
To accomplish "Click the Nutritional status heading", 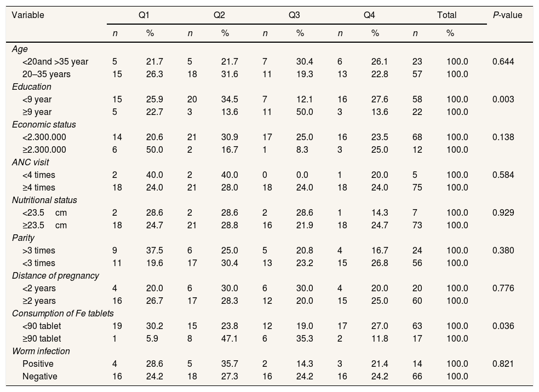I will (x=44, y=200).
